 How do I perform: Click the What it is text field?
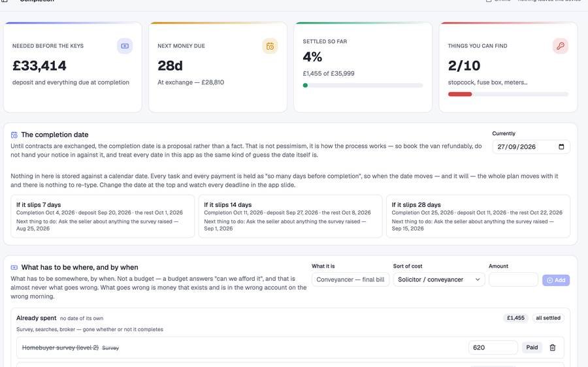[350, 279]
